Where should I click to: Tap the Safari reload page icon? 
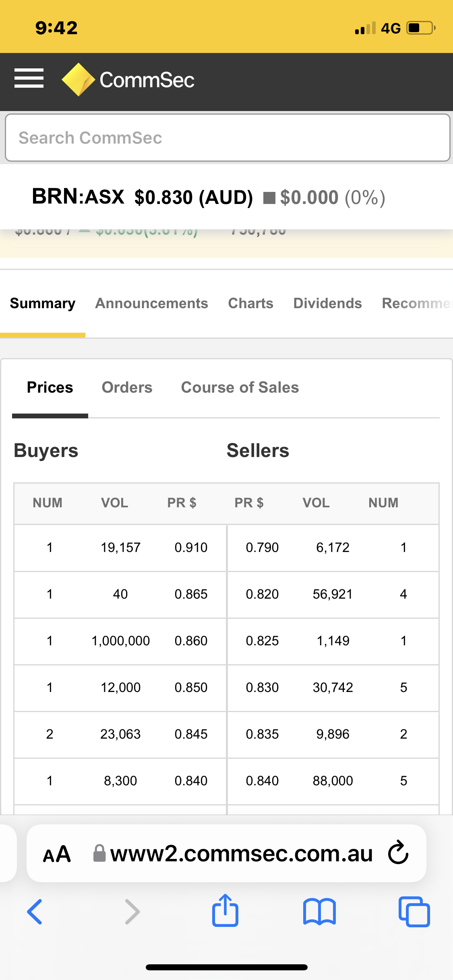(x=398, y=852)
